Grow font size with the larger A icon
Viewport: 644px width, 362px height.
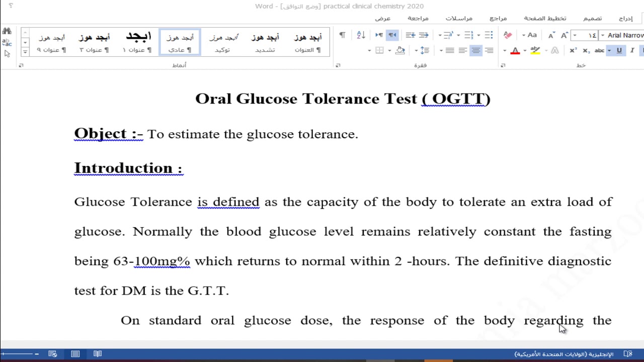(565, 35)
